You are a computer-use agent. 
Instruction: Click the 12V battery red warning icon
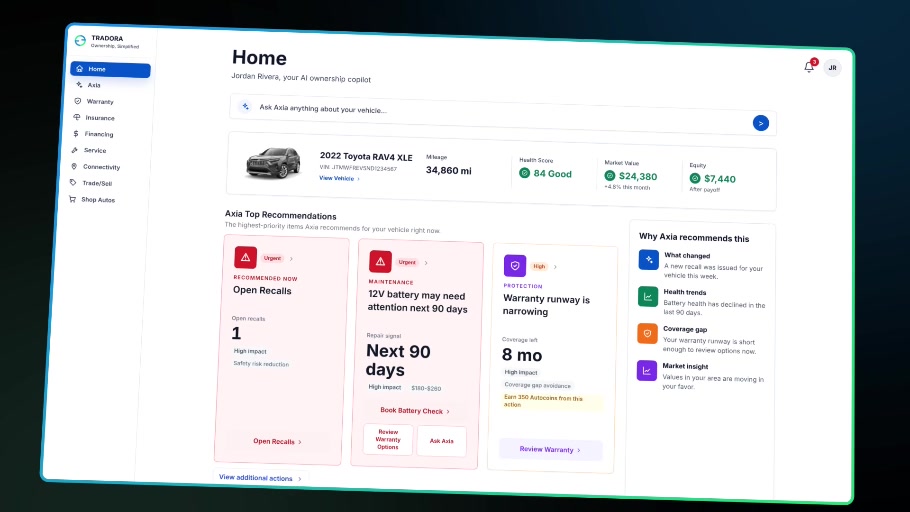click(380, 262)
